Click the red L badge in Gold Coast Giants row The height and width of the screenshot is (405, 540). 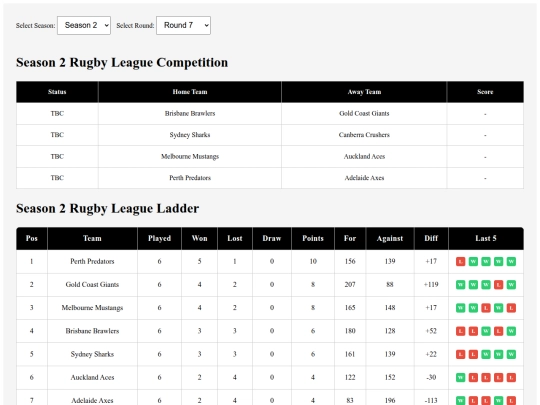[x=498, y=285]
